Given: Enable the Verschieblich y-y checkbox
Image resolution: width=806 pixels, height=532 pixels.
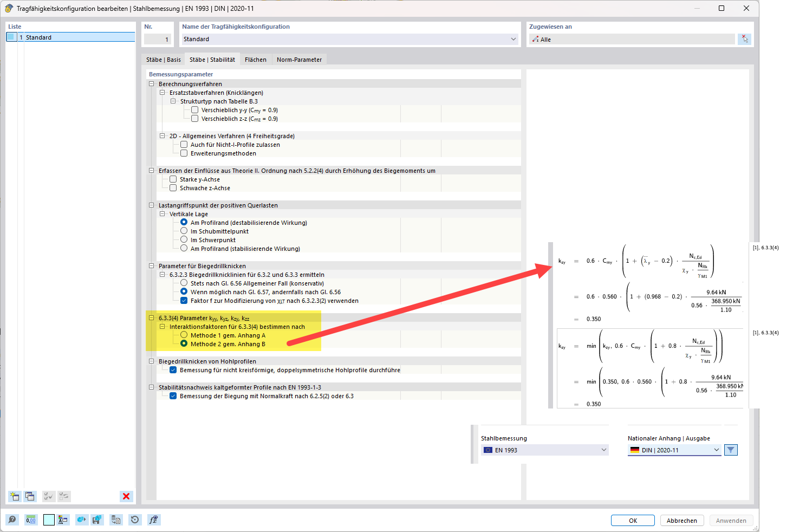Looking at the screenshot, I should (195, 110).
